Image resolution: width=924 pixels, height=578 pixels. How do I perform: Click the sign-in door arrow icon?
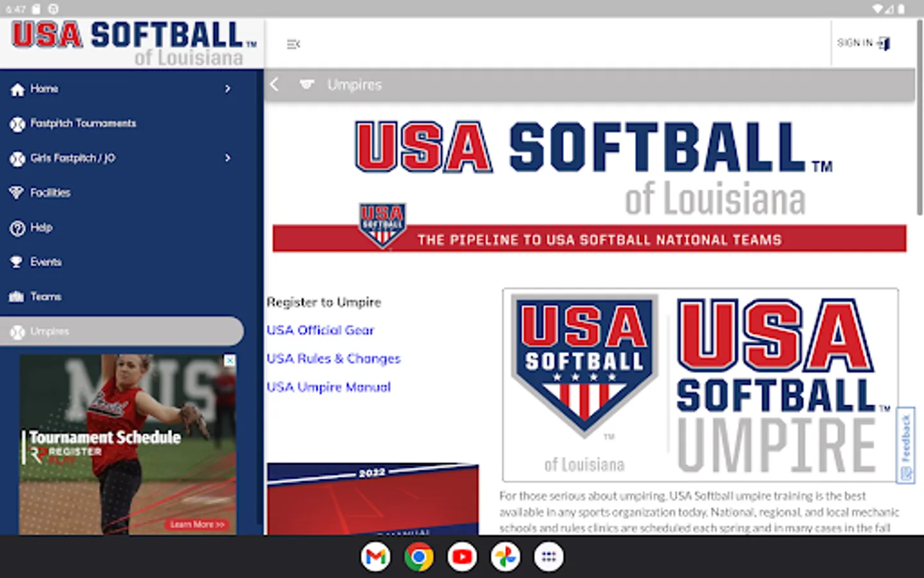[x=884, y=44]
